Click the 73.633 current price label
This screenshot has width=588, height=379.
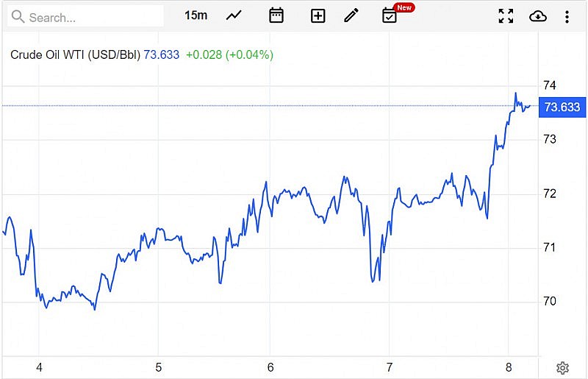point(562,107)
